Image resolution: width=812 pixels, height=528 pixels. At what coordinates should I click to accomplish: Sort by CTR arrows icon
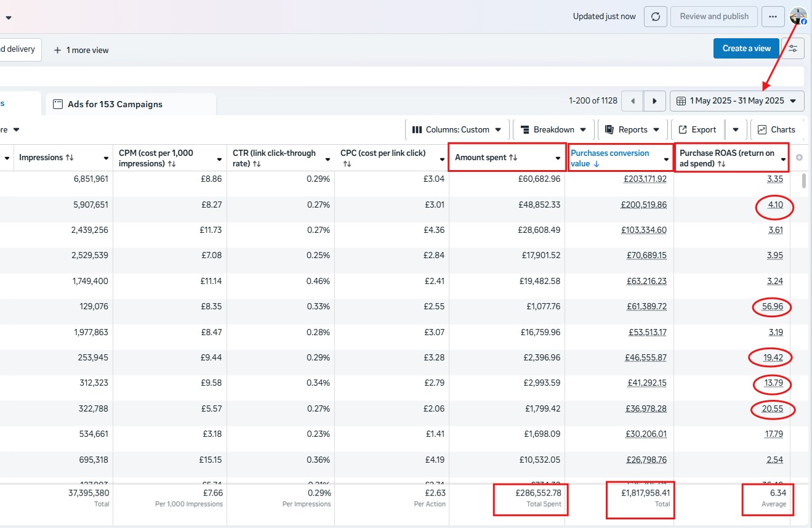pos(257,164)
